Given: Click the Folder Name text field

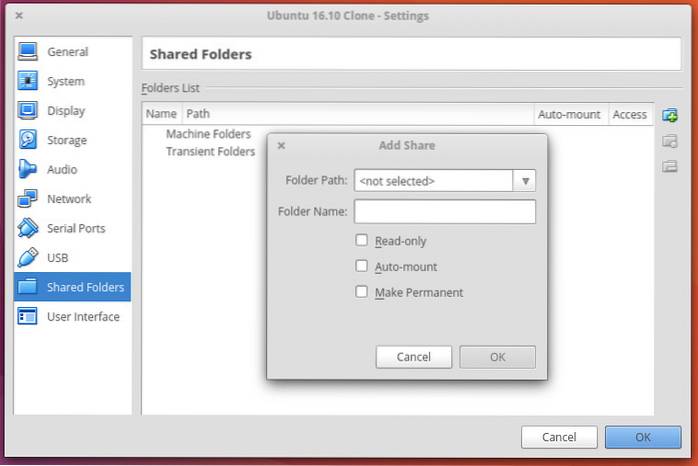Looking at the screenshot, I should (445, 211).
